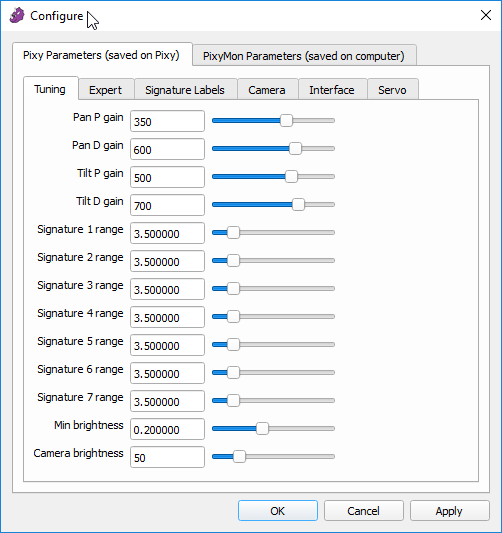Click the Tilt D gain slider handle

(x=298, y=204)
